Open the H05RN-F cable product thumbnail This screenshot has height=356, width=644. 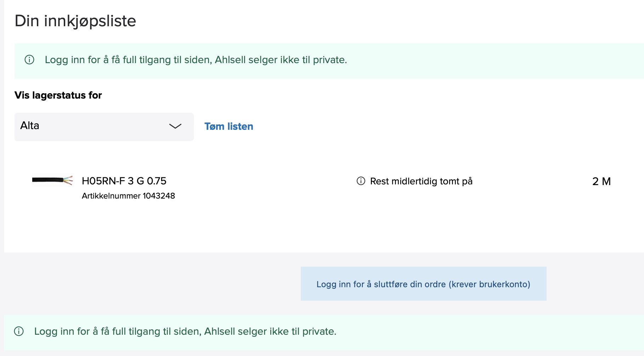click(x=52, y=180)
